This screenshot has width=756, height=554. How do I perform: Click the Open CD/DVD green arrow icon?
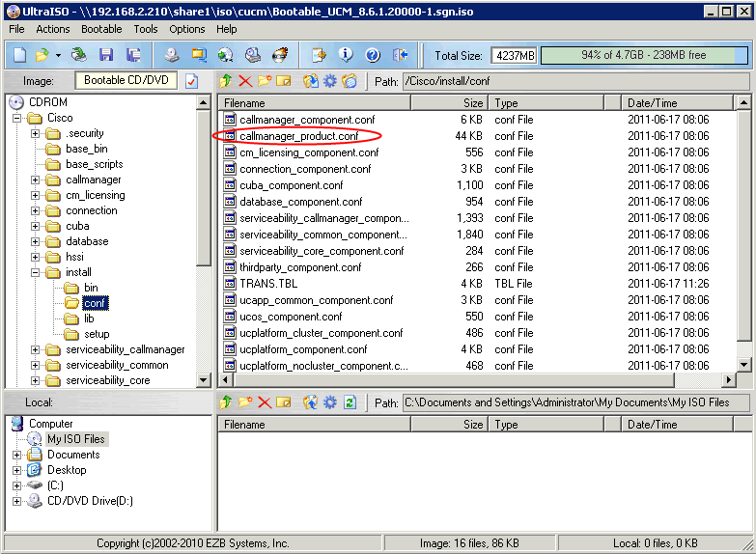click(78, 55)
